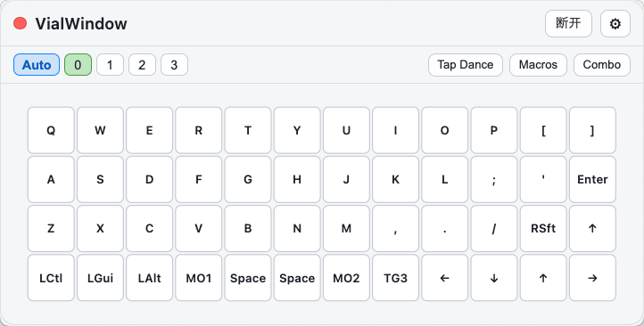The width and height of the screenshot is (644, 326).
Task: Switch to layer 2
Action: (142, 65)
